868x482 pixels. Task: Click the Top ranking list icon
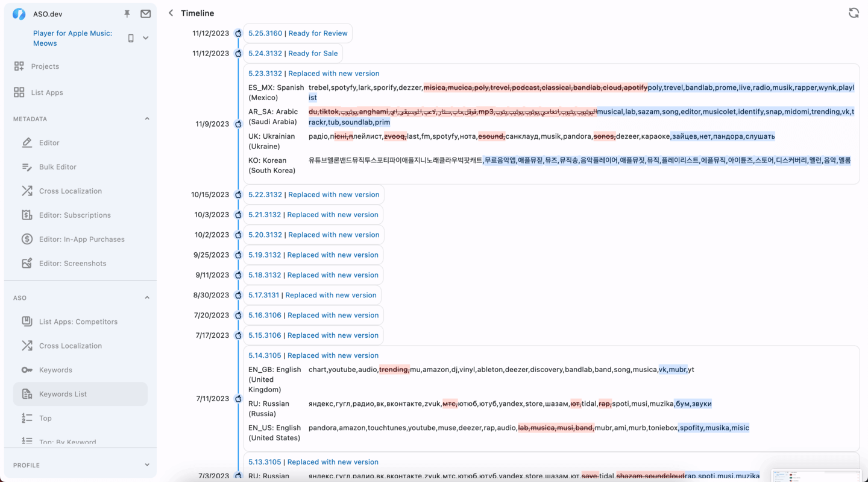[x=27, y=418]
